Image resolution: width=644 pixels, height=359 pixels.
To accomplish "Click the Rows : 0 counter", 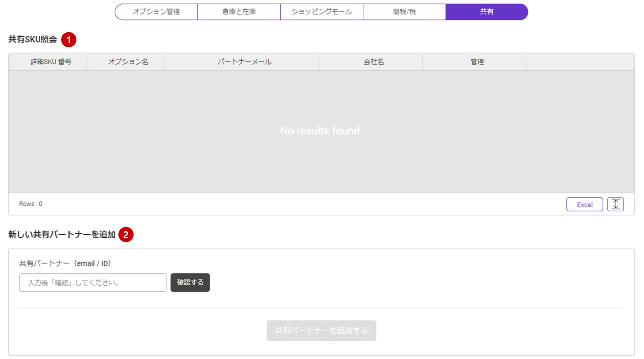I will (x=30, y=204).
